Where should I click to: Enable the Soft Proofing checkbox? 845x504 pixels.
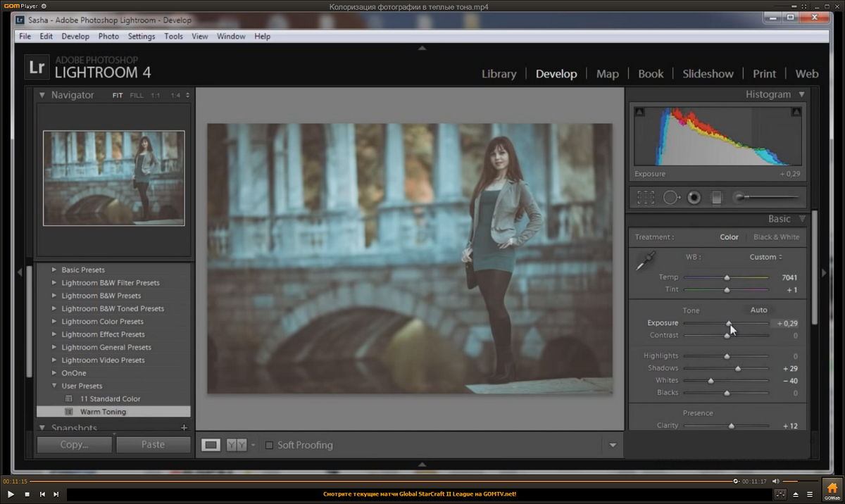tap(269, 445)
